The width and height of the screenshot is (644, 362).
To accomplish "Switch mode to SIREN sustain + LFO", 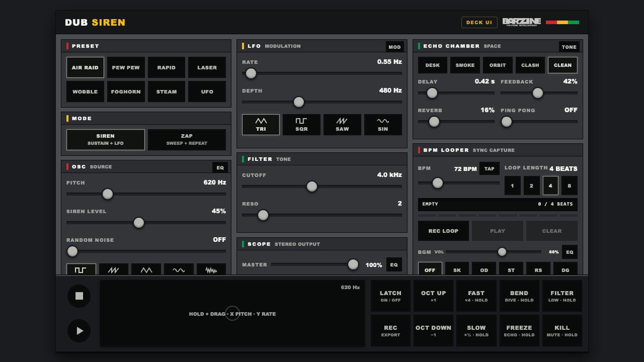I will pyautogui.click(x=106, y=139).
